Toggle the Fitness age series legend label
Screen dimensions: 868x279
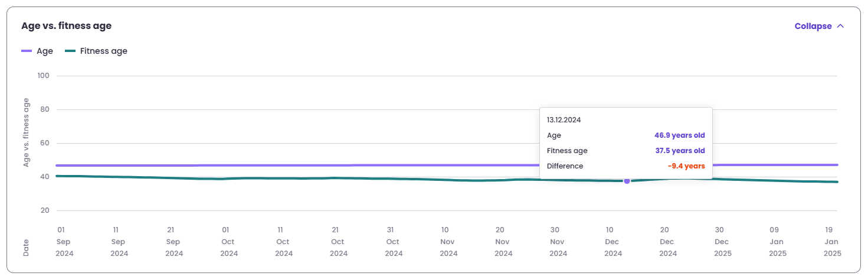click(x=103, y=51)
